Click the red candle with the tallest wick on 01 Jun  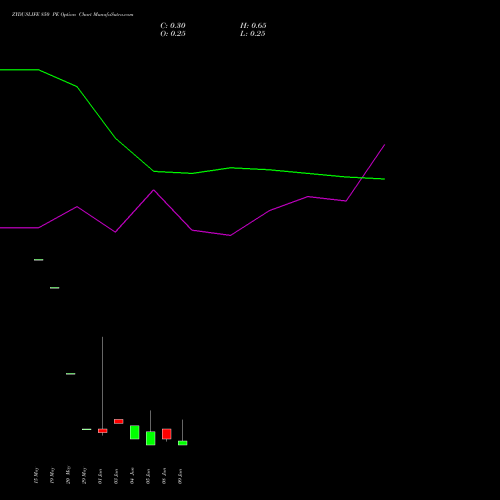tap(103, 431)
